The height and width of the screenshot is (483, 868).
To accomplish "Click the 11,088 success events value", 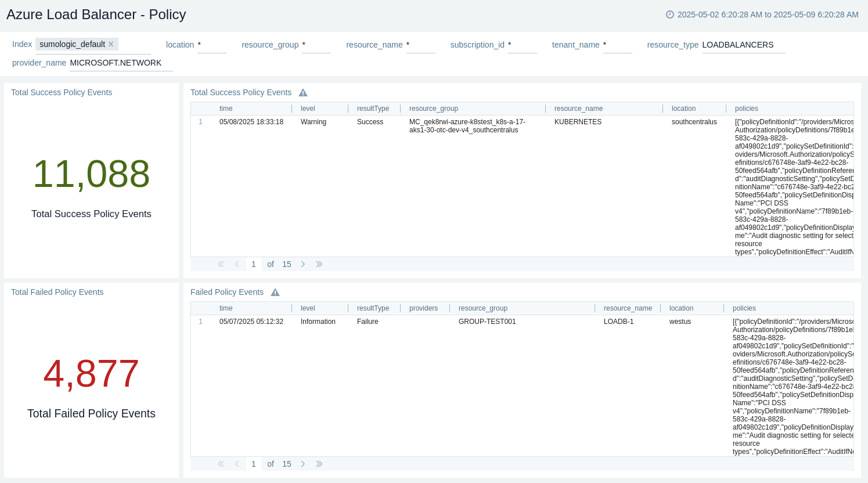I will click(91, 174).
